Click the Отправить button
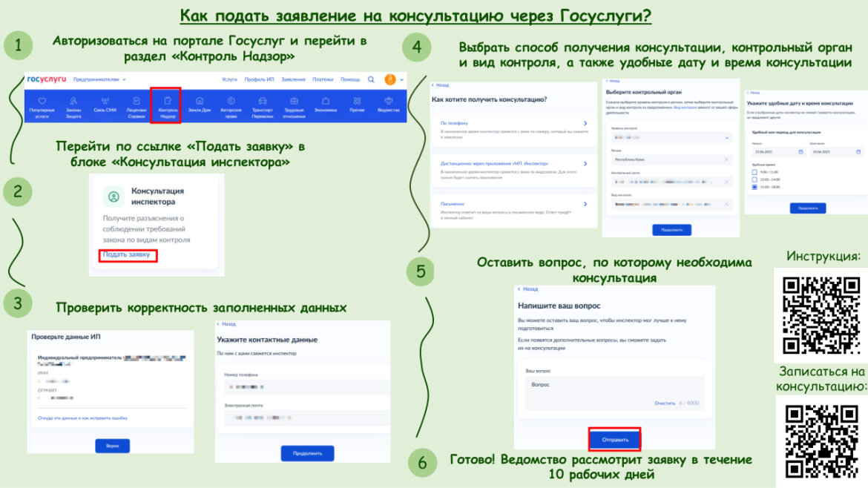The width and height of the screenshot is (868, 488). (615, 440)
